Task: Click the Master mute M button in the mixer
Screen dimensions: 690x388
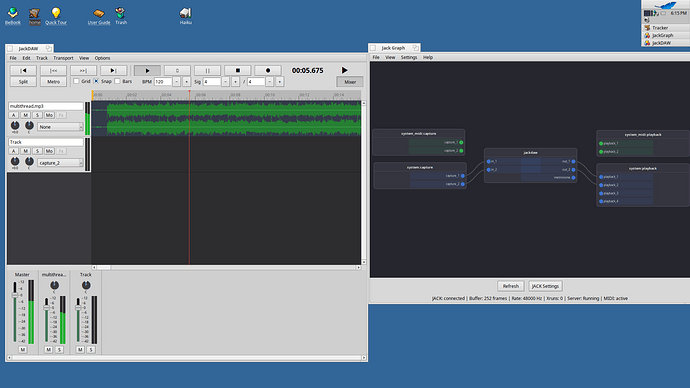Action: coord(22,350)
